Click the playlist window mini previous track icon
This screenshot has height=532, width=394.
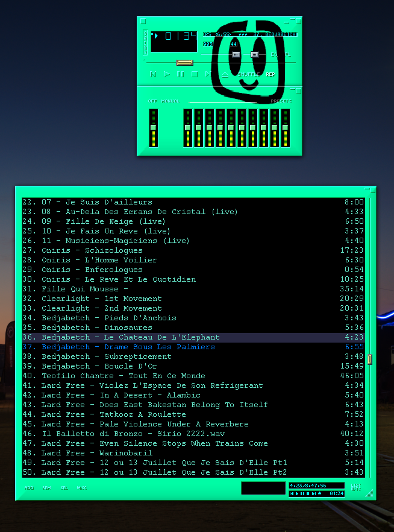click(292, 493)
